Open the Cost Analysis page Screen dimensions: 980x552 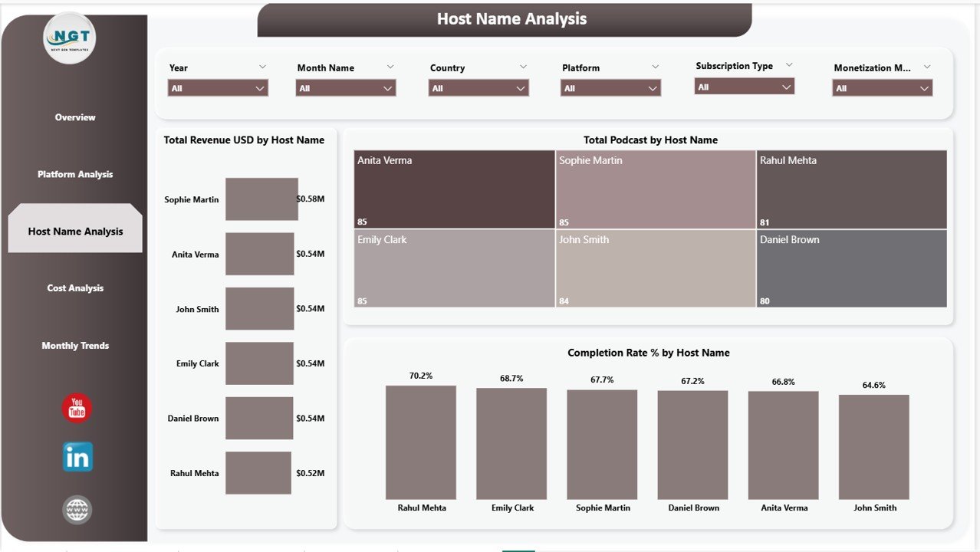tap(74, 287)
